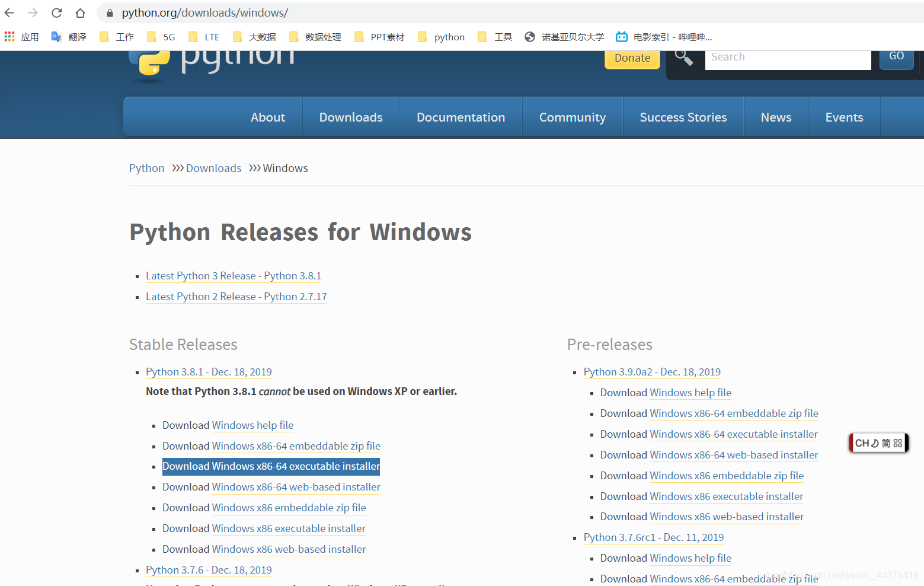
Task: Download 3.9.0a2 Windows x86-64 embeddable zip file
Action: coord(734,413)
